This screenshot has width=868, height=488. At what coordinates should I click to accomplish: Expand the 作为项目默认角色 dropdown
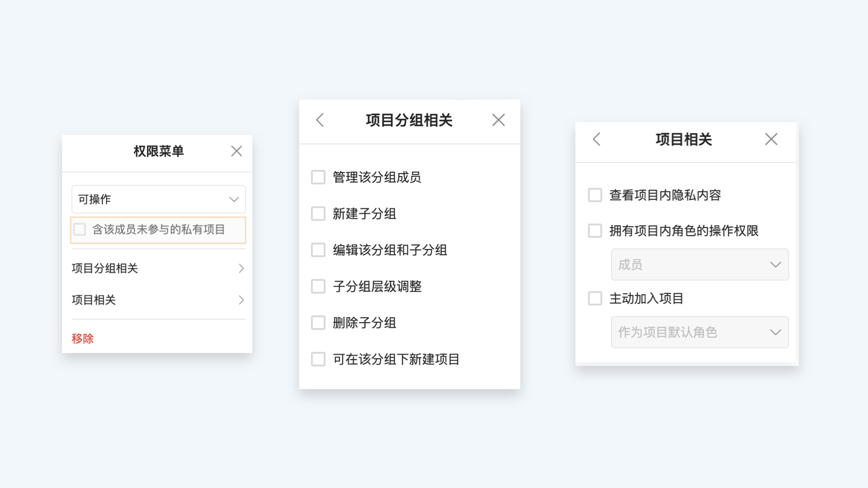coord(700,333)
